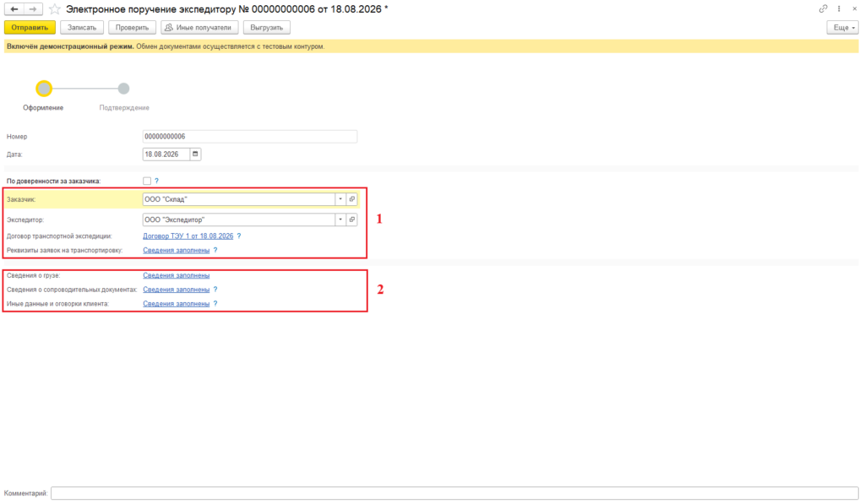
Task: Open the ООО "Склад" record card
Action: (352, 199)
